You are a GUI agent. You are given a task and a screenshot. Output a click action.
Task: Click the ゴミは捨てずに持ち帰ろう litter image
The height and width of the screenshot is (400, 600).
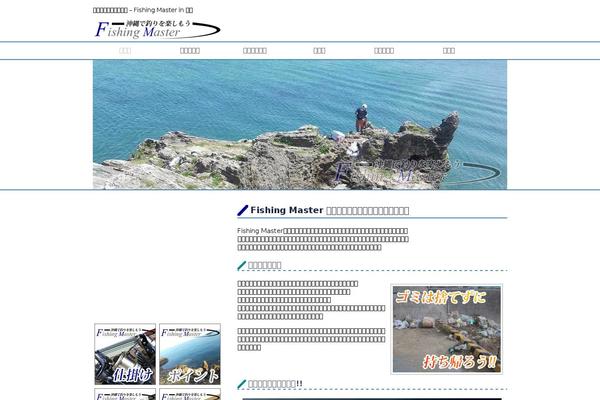click(x=446, y=328)
